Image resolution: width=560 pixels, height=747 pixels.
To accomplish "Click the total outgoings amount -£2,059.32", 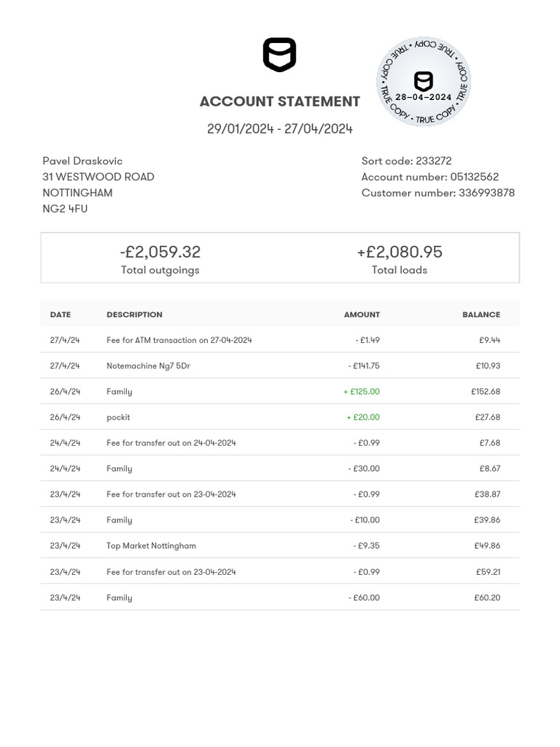I will (x=160, y=252).
